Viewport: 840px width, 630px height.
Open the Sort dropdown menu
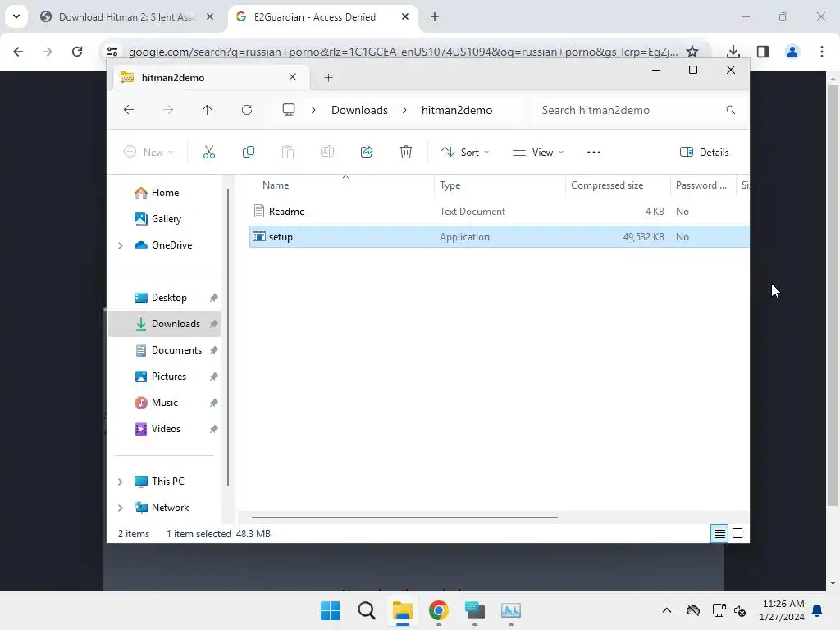point(464,152)
